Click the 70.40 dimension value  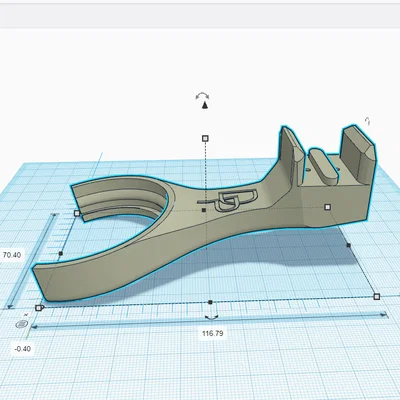(x=12, y=255)
